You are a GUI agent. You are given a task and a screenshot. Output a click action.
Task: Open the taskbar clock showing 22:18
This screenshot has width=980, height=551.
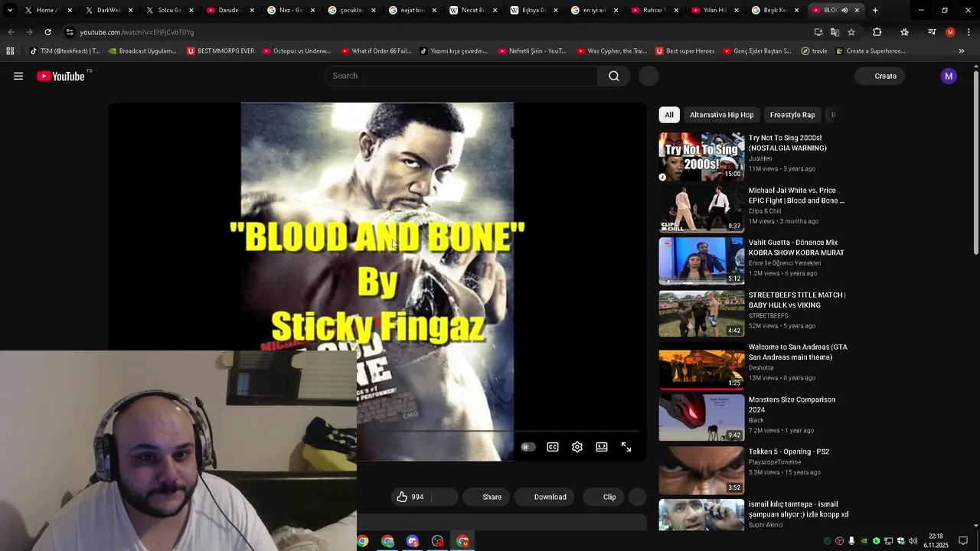point(936,541)
